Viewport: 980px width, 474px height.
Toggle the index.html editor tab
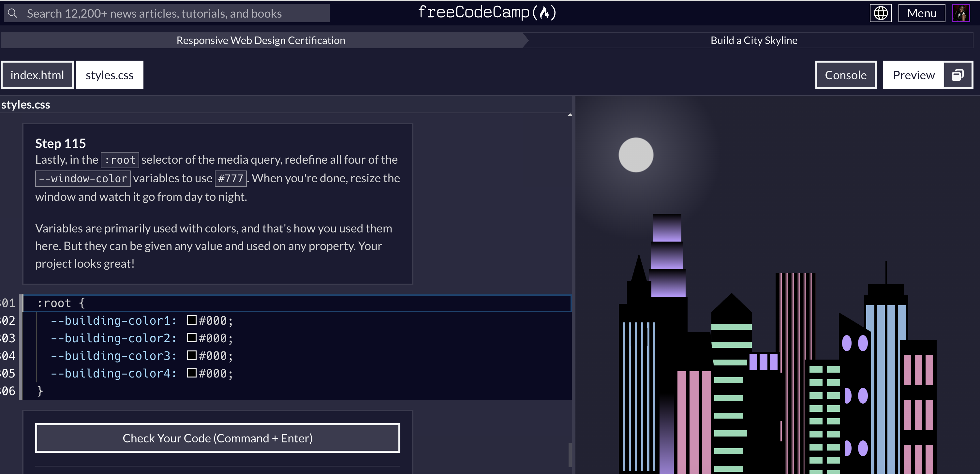pos(37,75)
